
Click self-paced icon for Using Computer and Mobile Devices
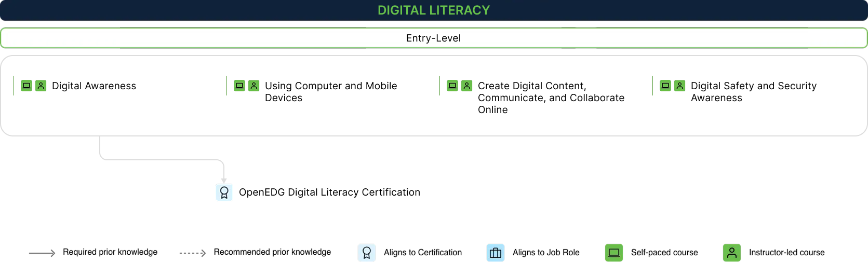(239, 86)
